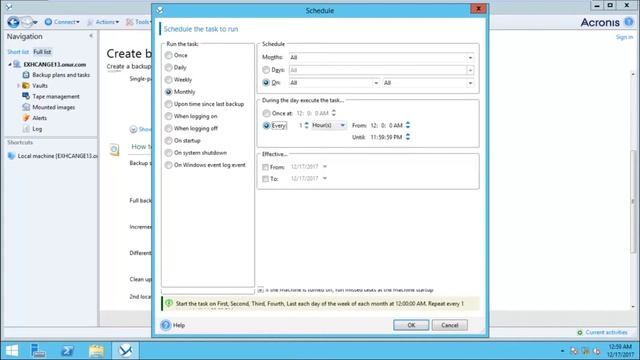Select the When logging off option
640x360 pixels.
[x=169, y=128]
